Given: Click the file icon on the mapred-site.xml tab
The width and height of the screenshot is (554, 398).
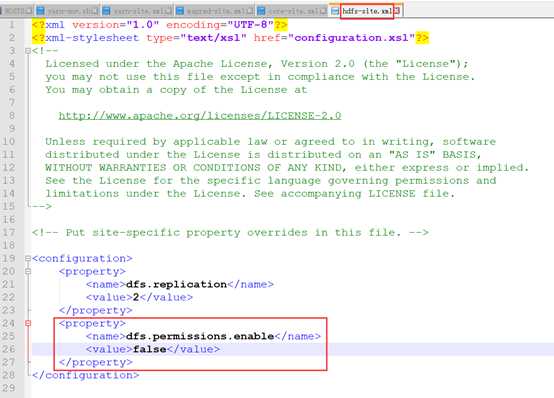Looking at the screenshot, I should [x=180, y=11].
